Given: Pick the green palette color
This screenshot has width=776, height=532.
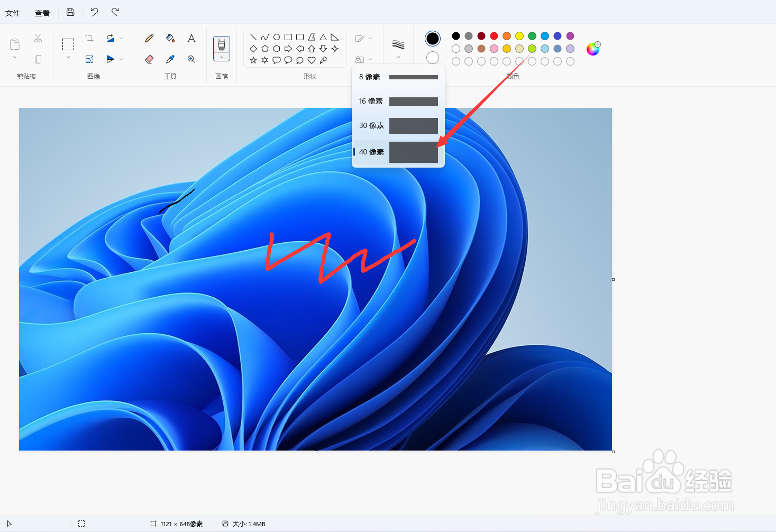Looking at the screenshot, I should [532, 36].
